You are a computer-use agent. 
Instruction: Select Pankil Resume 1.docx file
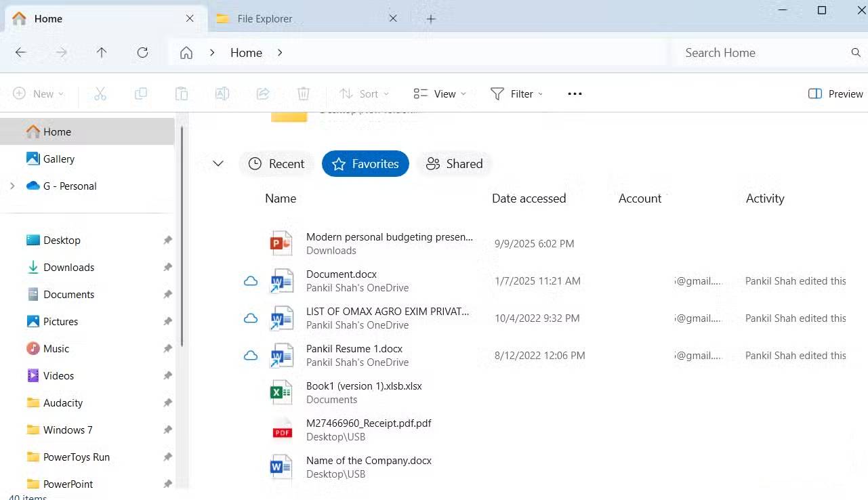[354, 349]
